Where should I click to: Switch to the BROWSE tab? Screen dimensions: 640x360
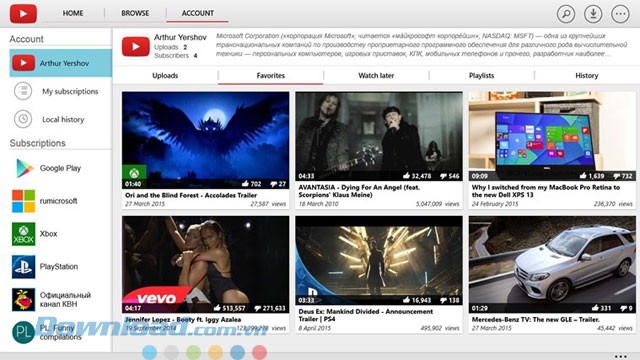click(x=135, y=13)
